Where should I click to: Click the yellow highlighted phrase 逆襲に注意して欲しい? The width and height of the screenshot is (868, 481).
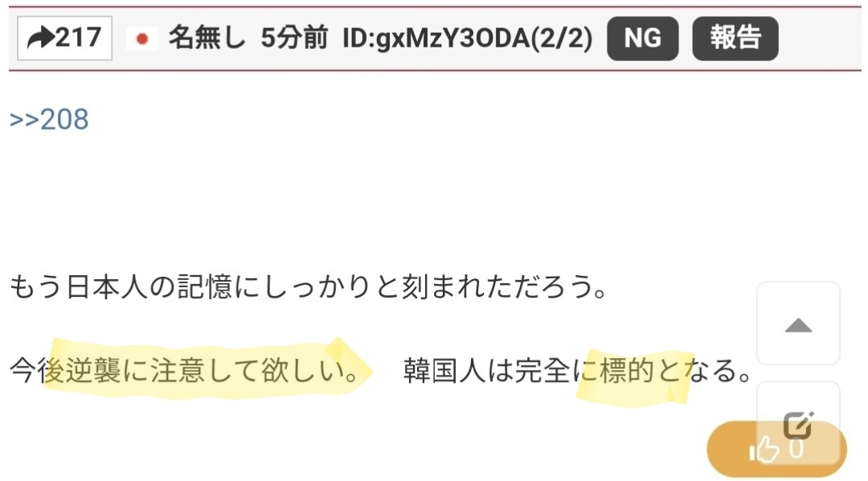click(x=204, y=370)
